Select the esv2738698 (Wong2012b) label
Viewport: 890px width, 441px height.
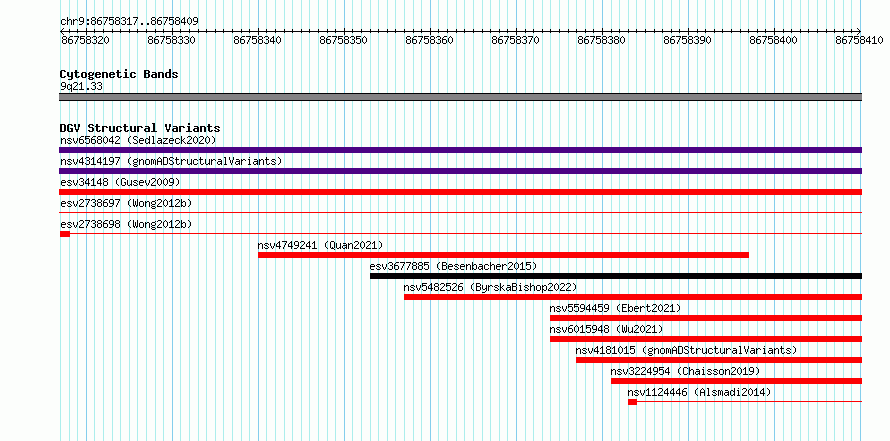pos(126,224)
